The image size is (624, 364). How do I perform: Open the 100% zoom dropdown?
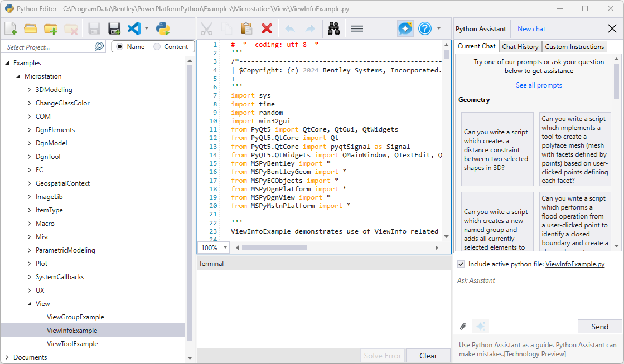(x=225, y=247)
